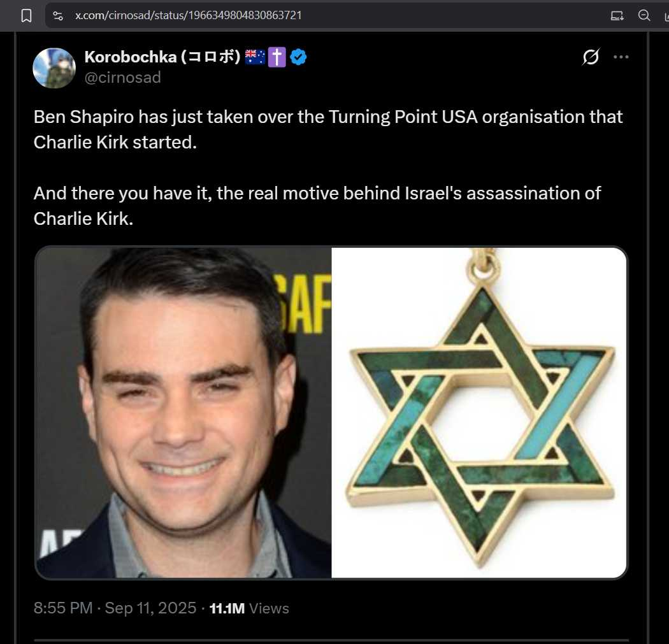
Task: Open the right image of the star pendant
Action: tap(479, 412)
